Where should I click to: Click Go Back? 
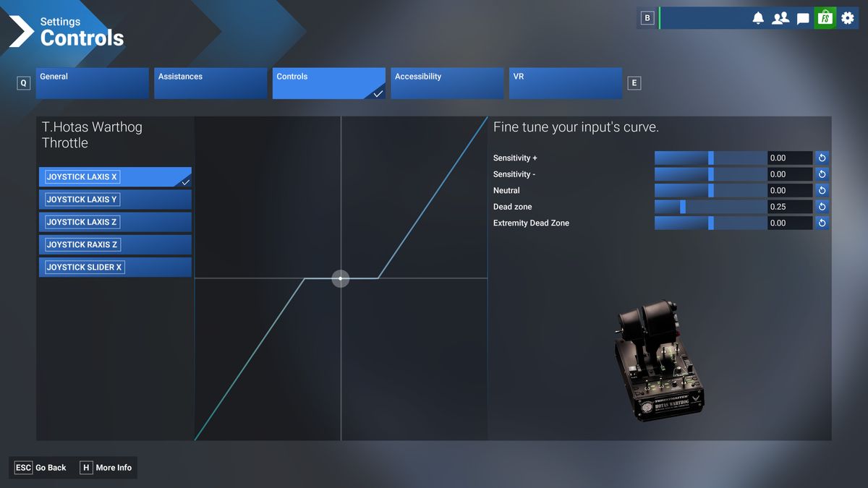pos(41,468)
